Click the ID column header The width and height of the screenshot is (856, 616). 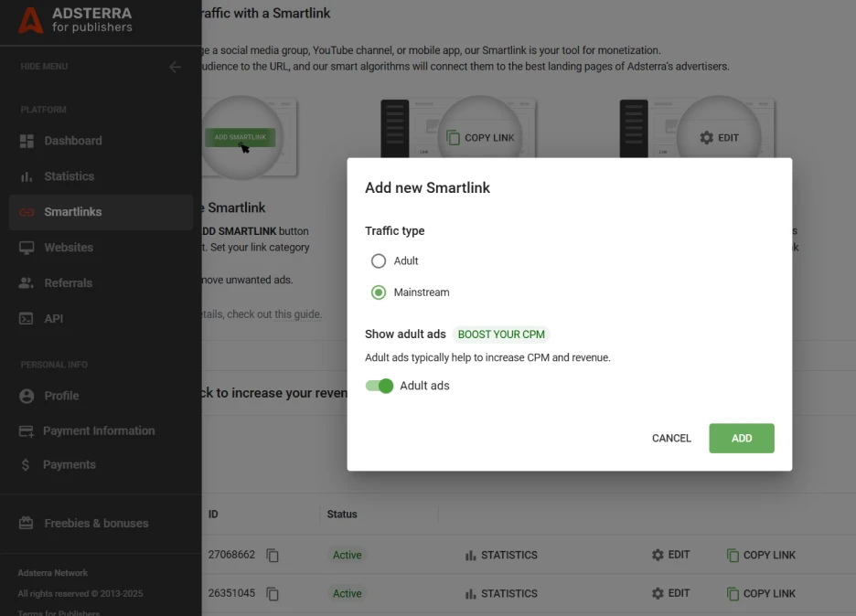click(213, 514)
